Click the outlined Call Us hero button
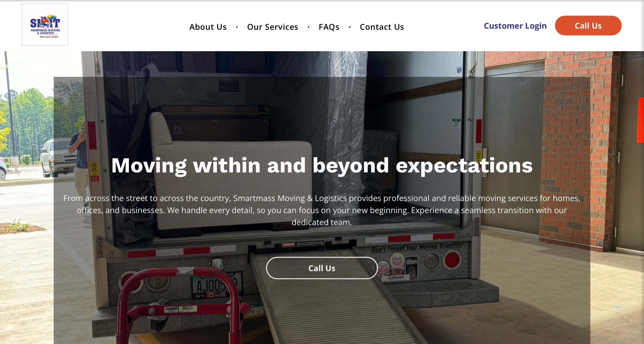 click(322, 268)
